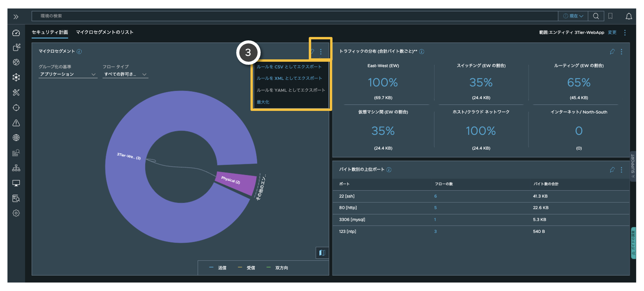
Task: Open the plan and assess sidebar icon below the gauge
Action: tap(16, 47)
